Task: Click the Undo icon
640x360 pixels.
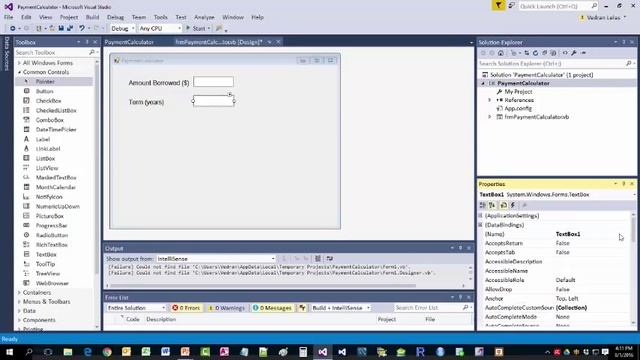Action: 82,28
